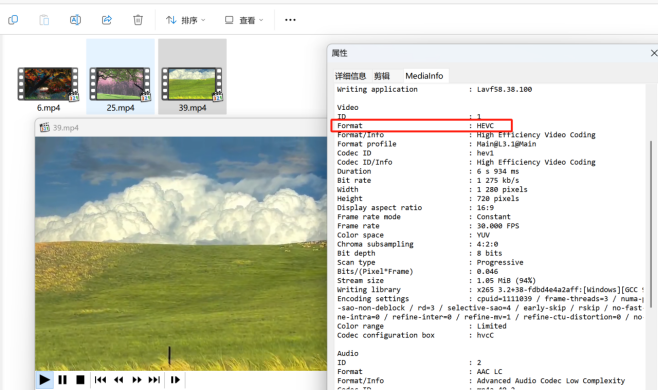The image size is (658, 391).
Task: Click Play button in the player
Action: click(44, 380)
